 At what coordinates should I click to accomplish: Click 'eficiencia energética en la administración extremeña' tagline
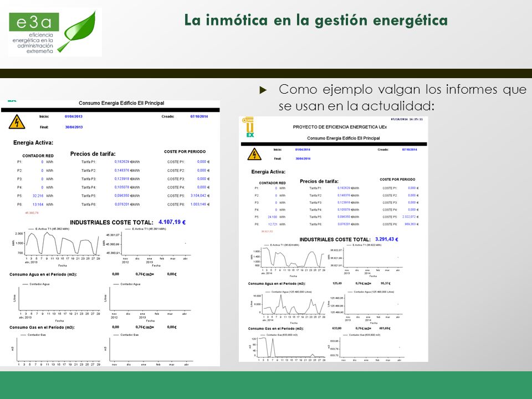pos(33,43)
